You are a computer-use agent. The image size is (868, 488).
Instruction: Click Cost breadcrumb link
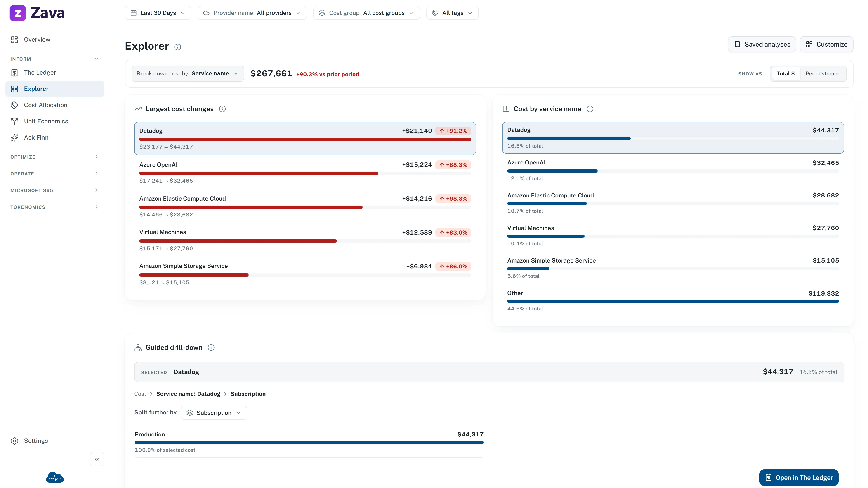point(140,394)
